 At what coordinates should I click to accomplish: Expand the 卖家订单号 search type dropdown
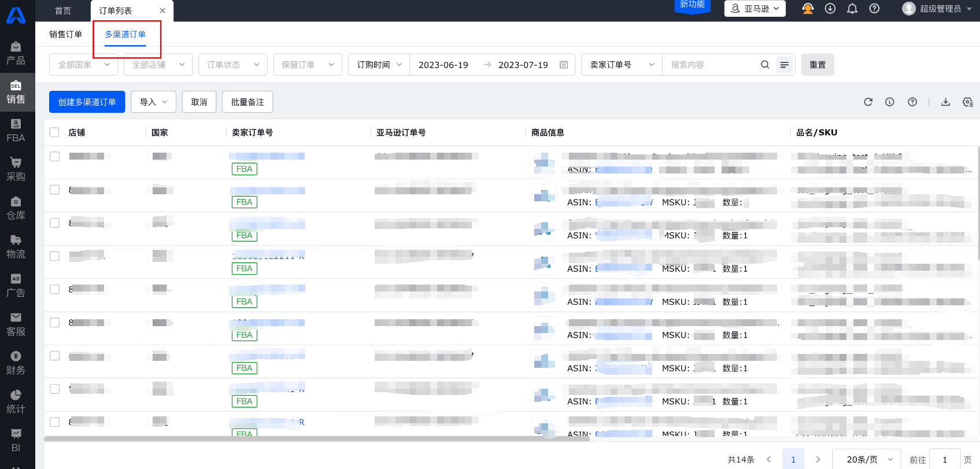coord(622,65)
